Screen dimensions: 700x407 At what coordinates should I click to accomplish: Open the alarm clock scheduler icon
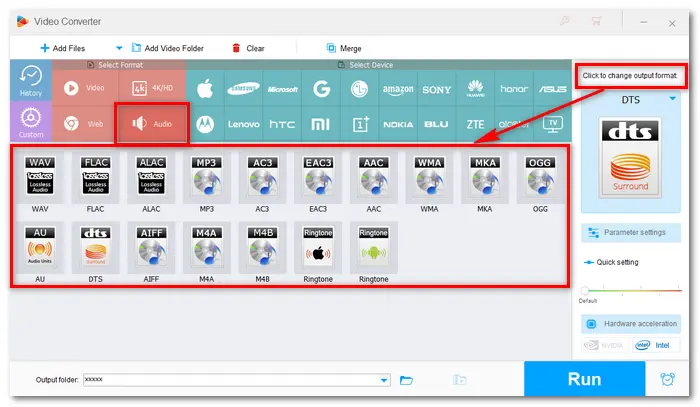667,379
